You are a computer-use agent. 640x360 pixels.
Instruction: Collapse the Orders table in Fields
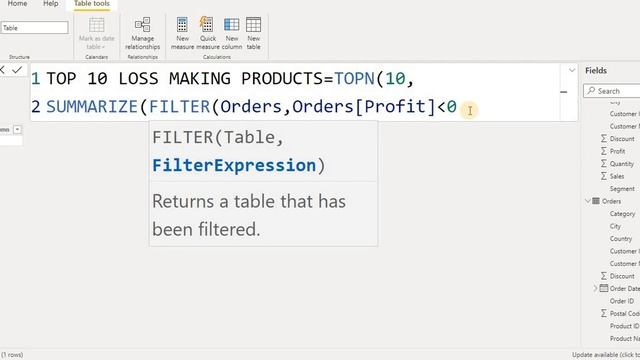point(587,201)
